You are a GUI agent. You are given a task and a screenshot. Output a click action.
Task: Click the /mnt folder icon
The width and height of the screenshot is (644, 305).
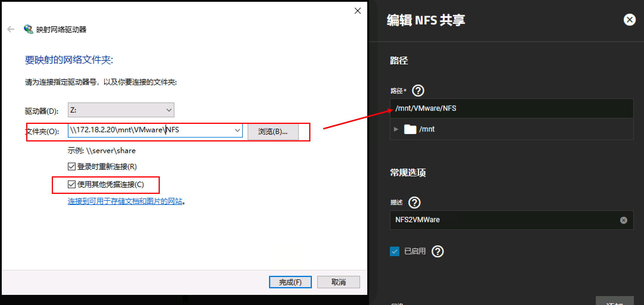click(410, 129)
